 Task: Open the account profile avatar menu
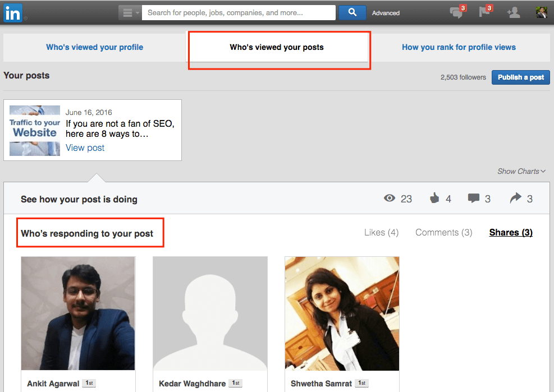point(541,12)
